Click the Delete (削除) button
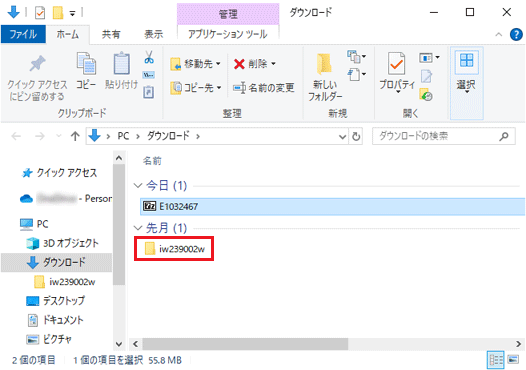Image resolution: width=526 pixels, height=370 pixels. (255, 63)
